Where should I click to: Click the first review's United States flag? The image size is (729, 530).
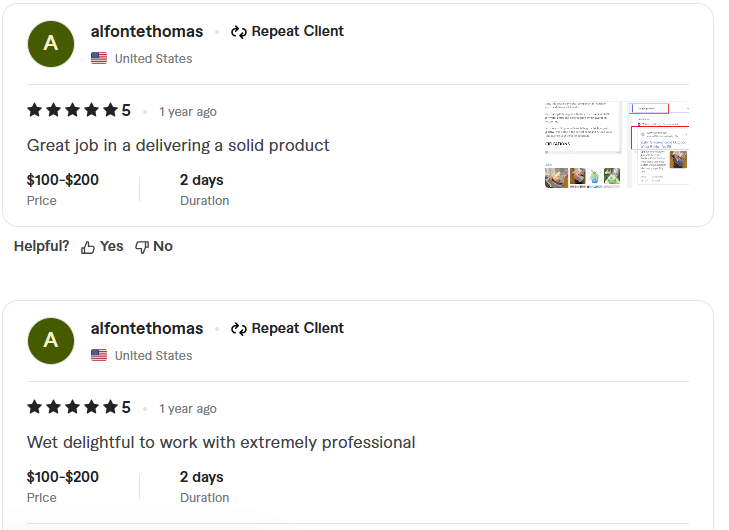99,59
